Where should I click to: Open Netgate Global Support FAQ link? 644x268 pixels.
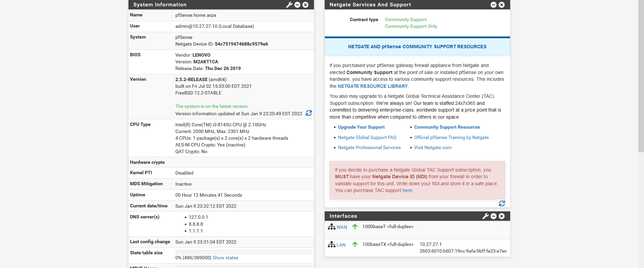[367, 137]
